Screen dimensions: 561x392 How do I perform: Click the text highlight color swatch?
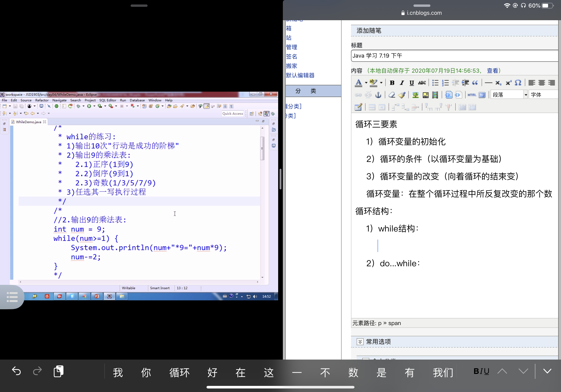[373, 83]
